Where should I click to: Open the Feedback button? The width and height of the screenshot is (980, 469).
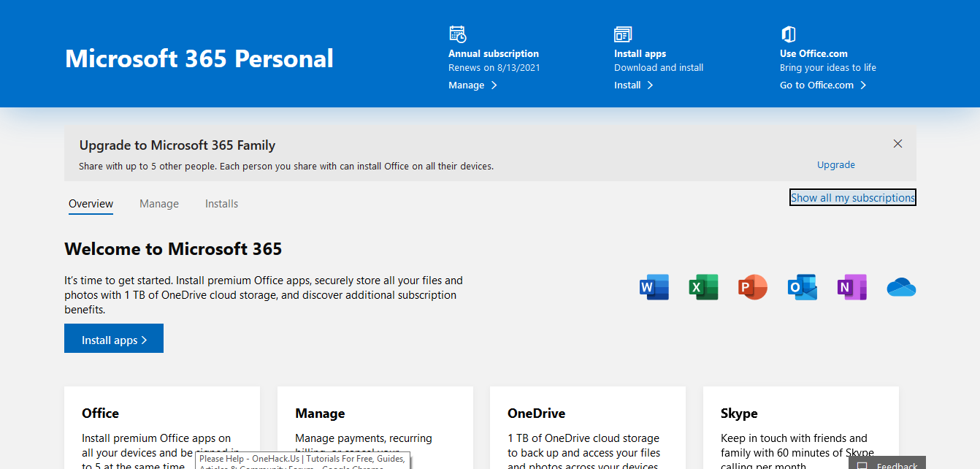pos(887,463)
